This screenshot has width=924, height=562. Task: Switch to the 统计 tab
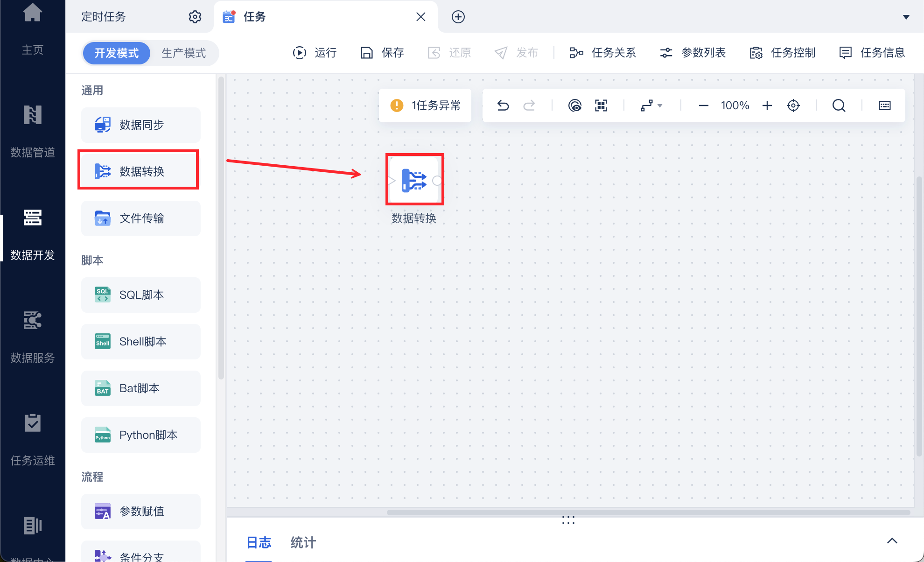point(303,542)
